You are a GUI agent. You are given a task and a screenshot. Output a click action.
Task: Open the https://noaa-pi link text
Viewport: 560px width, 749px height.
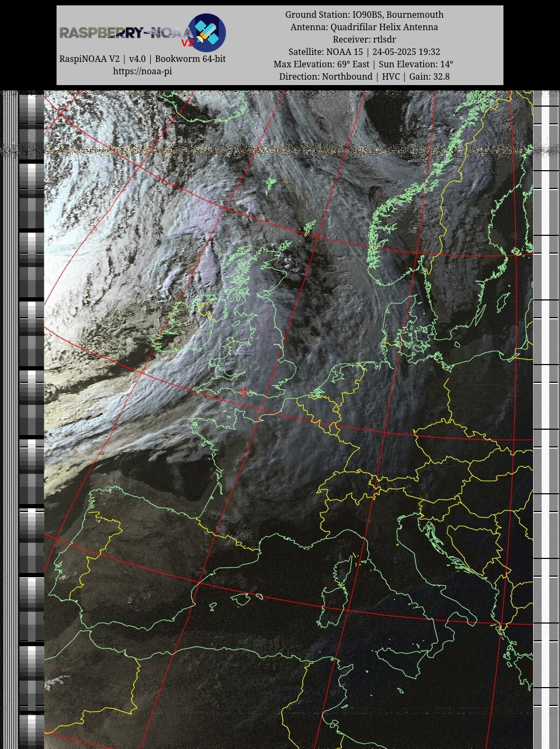142,71
